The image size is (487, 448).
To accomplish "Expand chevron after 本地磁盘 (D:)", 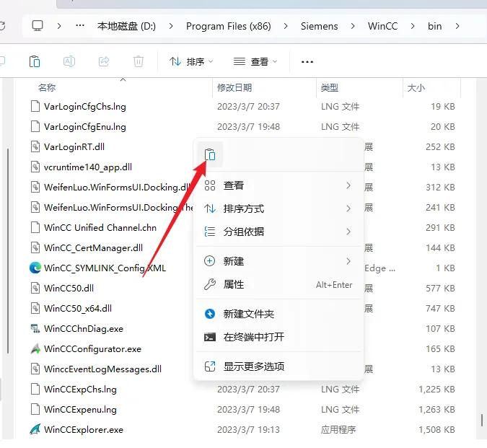I will click(171, 26).
